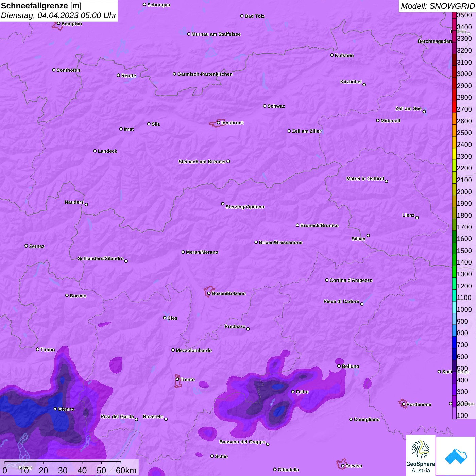476x476 pixels.
Task: Click the Garmisch-Partenkirchen label
Action: pos(205,74)
